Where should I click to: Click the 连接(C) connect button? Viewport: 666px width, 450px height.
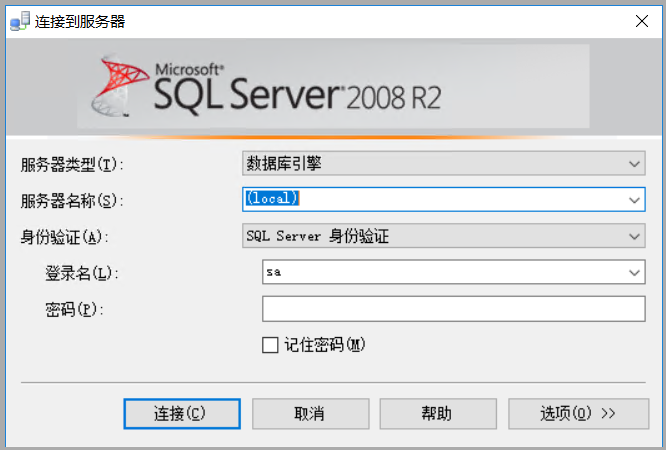(182, 413)
